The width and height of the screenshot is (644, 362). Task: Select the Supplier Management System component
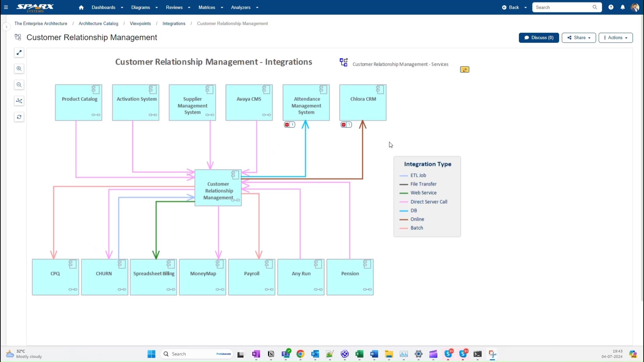pyautogui.click(x=192, y=103)
